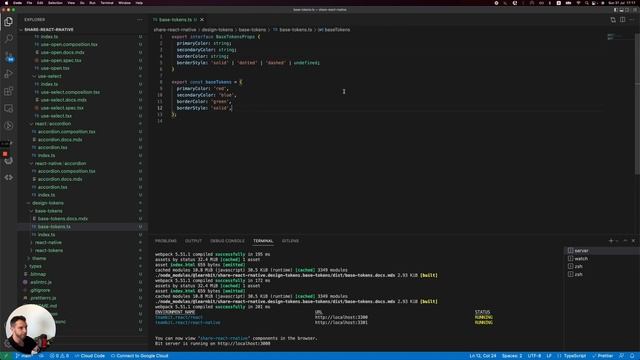
Task: Collapse the base-tokens folder
Action: click(x=82, y=211)
